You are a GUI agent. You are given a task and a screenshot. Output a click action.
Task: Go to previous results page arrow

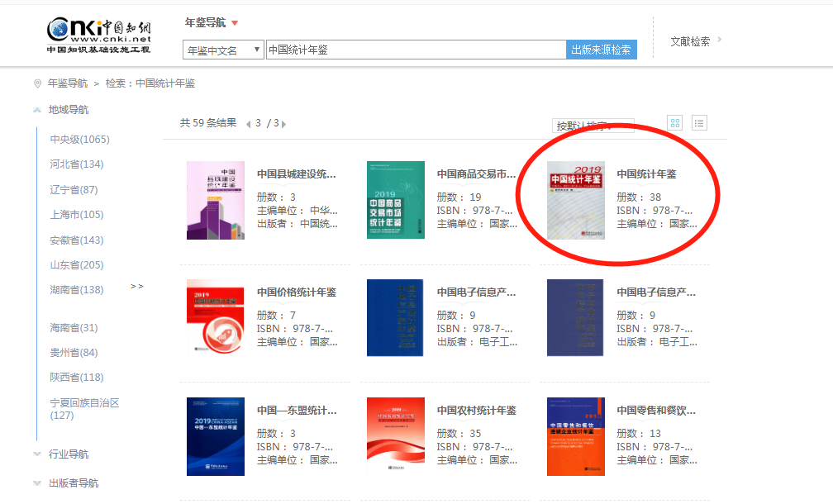click(x=248, y=124)
